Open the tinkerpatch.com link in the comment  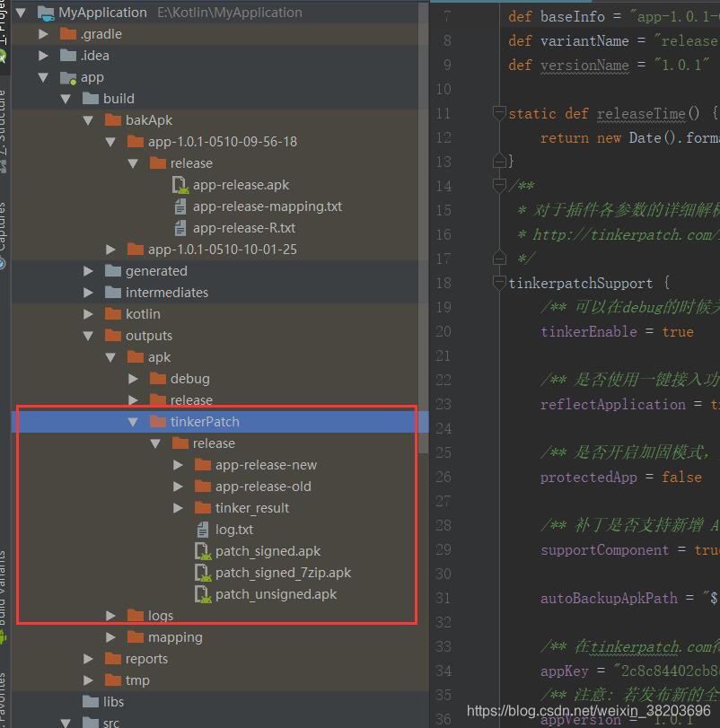[626, 235]
